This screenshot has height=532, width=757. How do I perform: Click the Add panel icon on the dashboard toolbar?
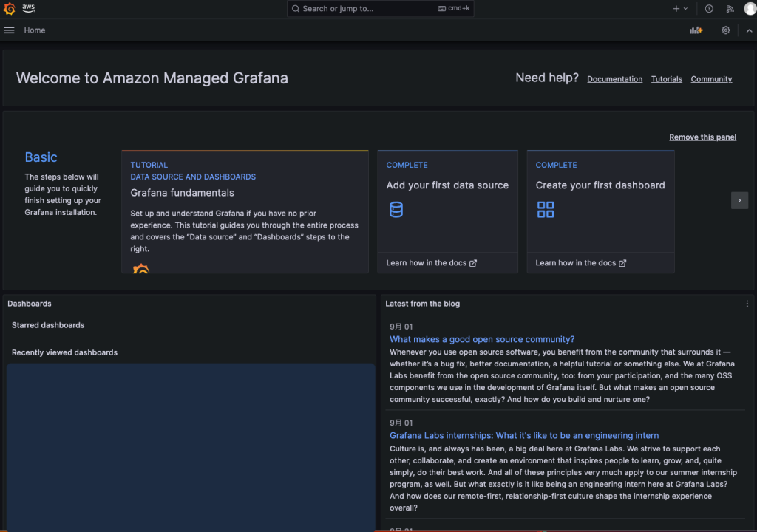696,30
